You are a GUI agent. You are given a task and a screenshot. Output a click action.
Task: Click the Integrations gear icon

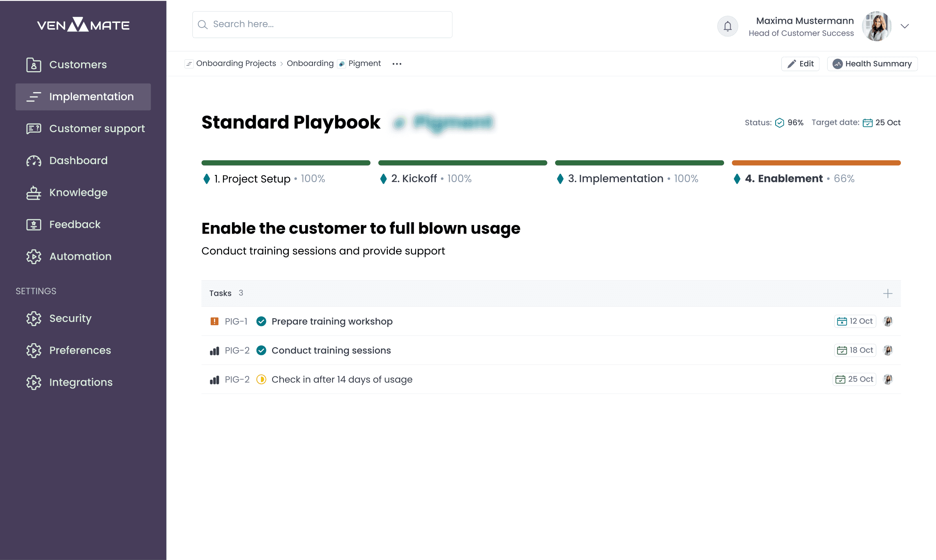(x=33, y=382)
